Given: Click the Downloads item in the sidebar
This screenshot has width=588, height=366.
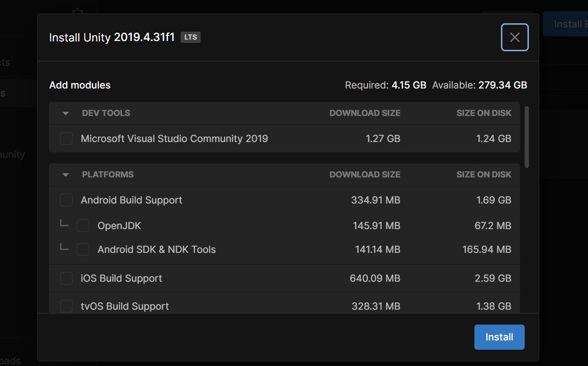Looking at the screenshot, I should click(x=11, y=360).
